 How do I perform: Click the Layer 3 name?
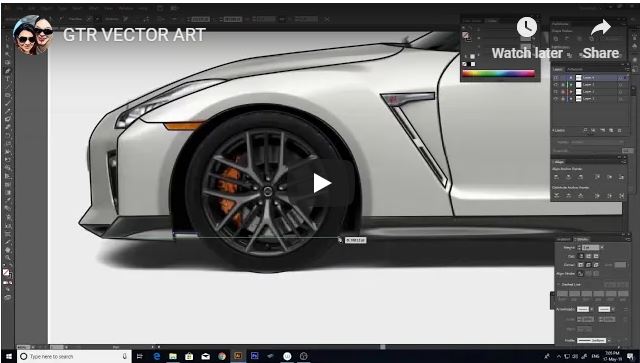pyautogui.click(x=589, y=85)
